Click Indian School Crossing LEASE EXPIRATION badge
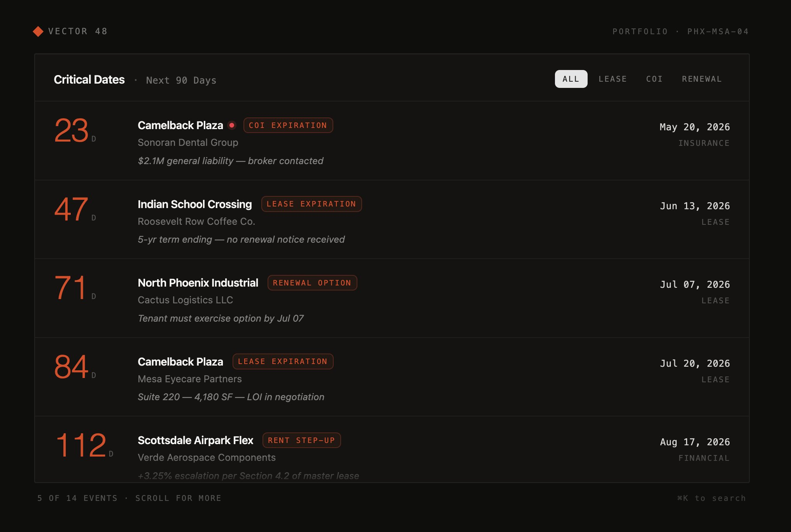The image size is (791, 532). pyautogui.click(x=311, y=204)
